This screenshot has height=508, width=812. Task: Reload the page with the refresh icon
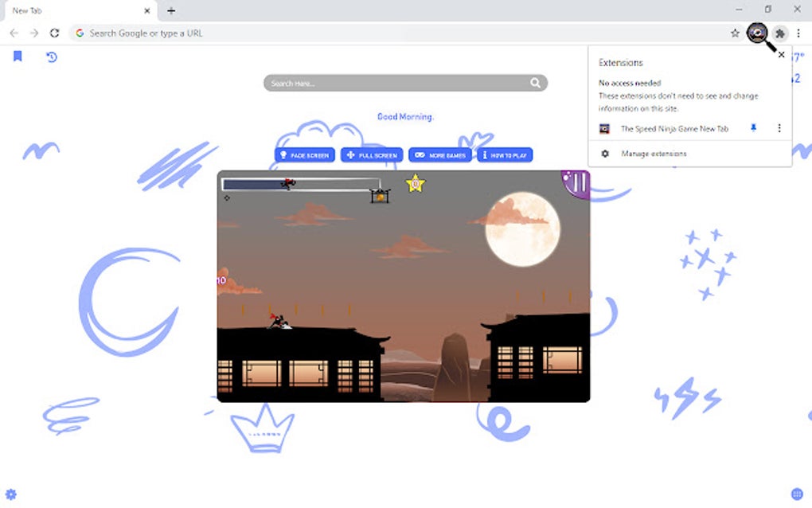pyautogui.click(x=54, y=33)
